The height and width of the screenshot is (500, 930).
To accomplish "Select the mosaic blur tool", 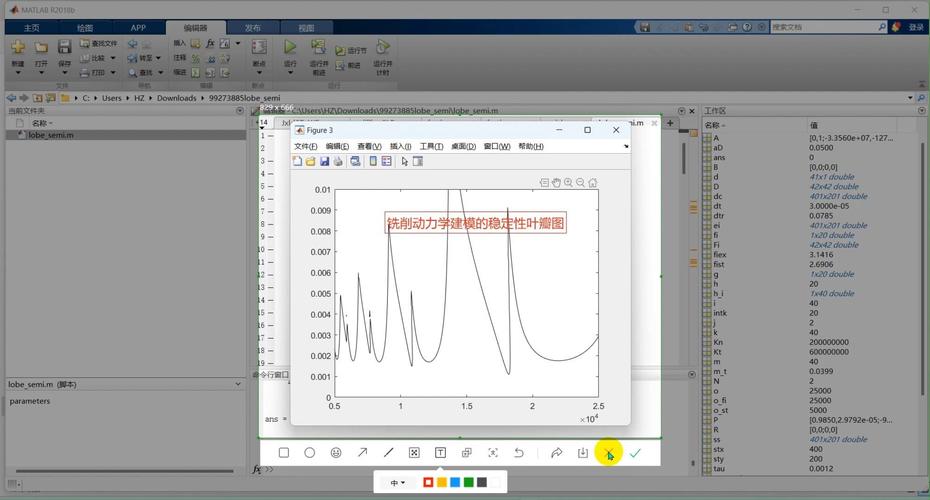I will coord(414,453).
